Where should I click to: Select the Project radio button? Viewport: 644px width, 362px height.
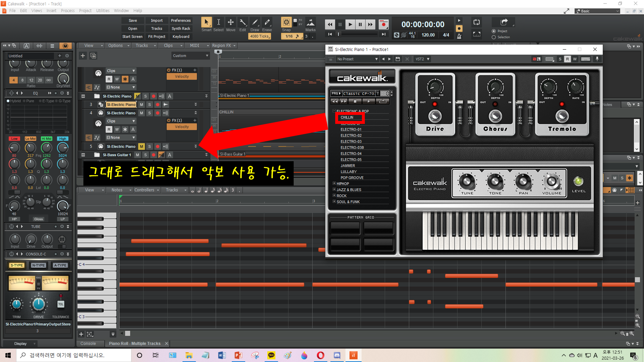tap(494, 31)
